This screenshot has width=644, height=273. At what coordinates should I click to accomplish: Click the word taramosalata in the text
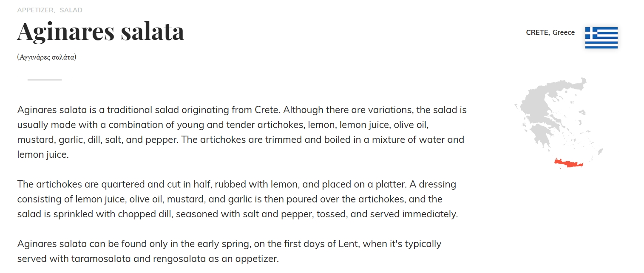pos(112,259)
